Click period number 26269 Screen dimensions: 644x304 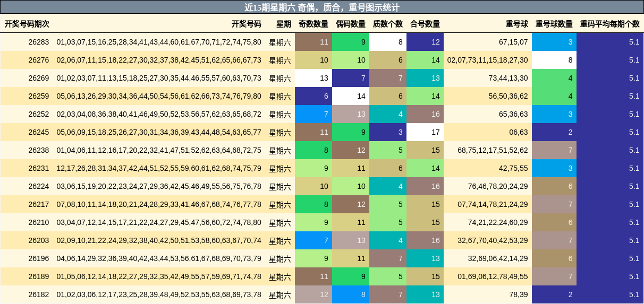point(39,78)
